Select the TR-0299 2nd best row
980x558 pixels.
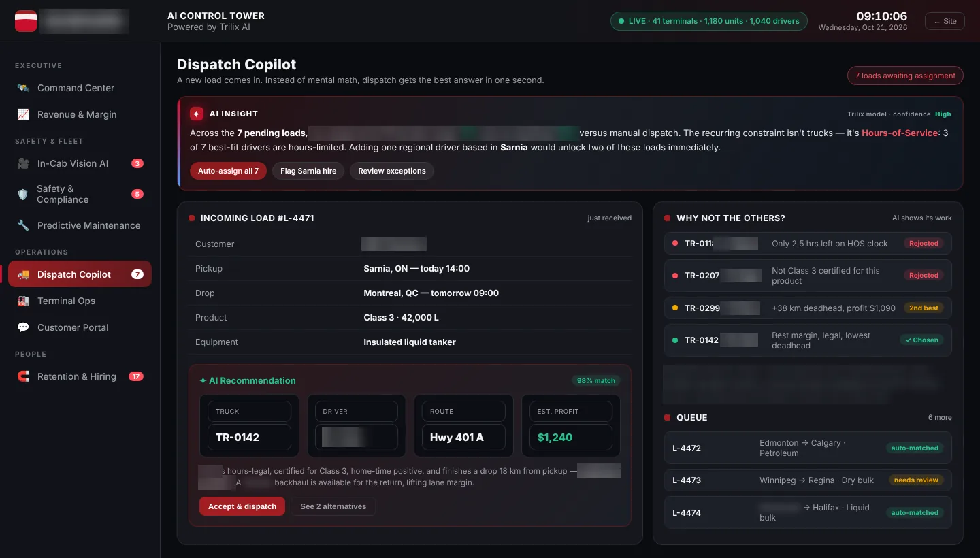[x=808, y=308]
